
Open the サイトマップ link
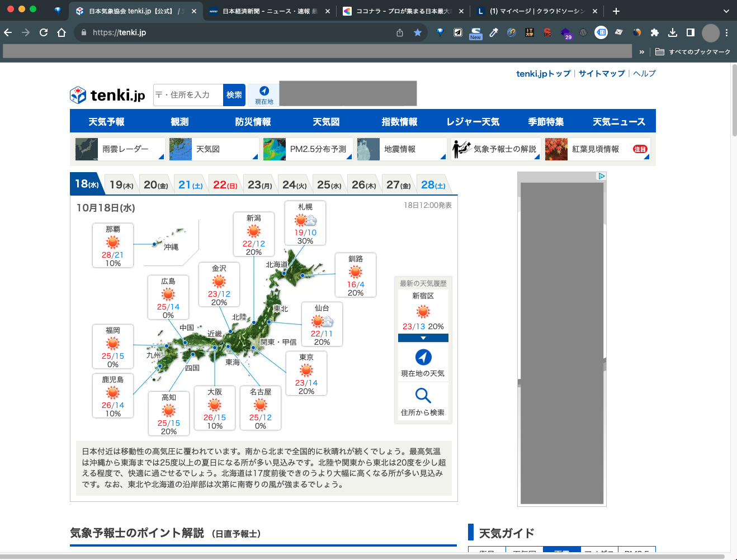pyautogui.click(x=601, y=74)
